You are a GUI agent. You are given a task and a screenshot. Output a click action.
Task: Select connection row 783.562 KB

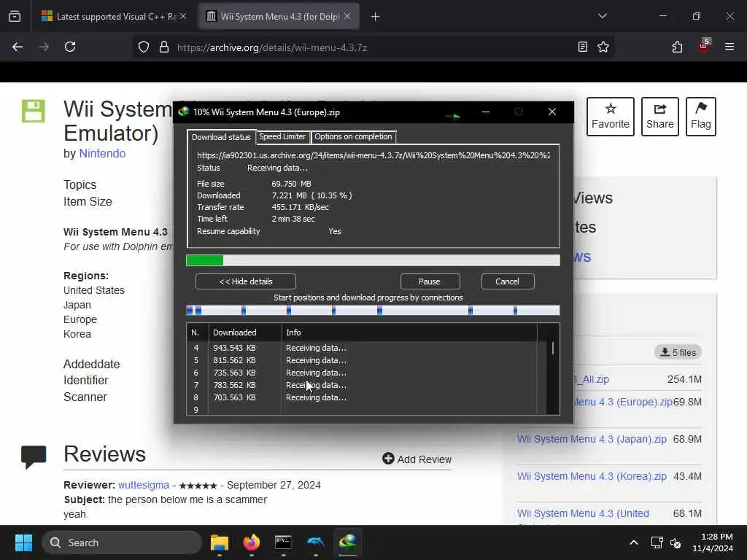coord(362,385)
